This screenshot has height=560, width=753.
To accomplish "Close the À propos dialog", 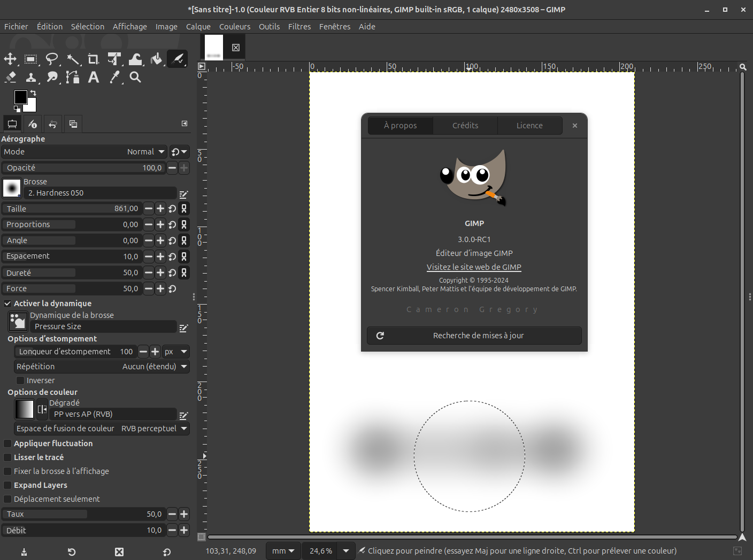I will 575,126.
